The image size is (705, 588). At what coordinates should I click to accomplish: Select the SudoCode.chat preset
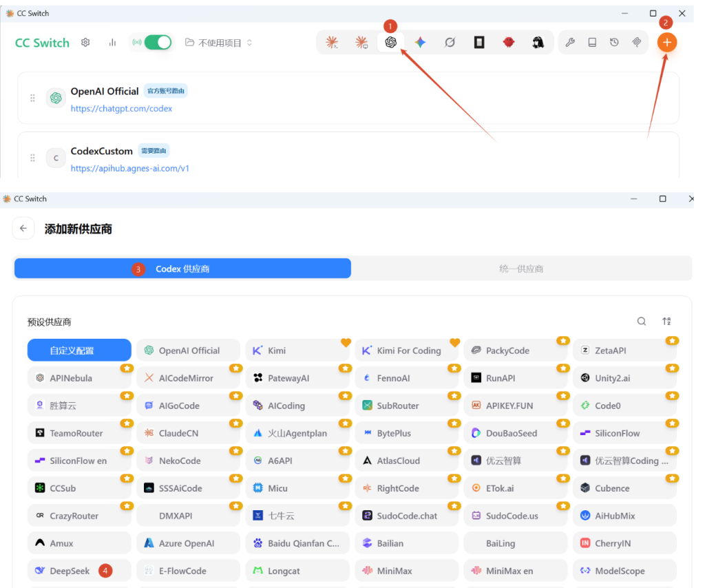[406, 516]
